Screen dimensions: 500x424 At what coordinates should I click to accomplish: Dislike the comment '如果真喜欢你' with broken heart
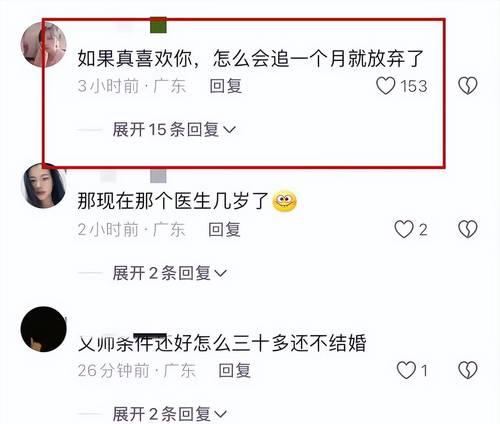[x=468, y=86]
